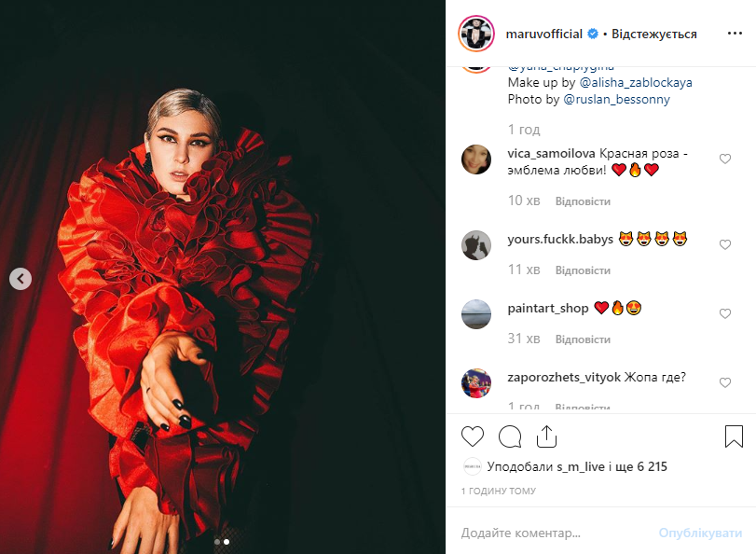The height and width of the screenshot is (554, 756).
Task: Click the Відстежується following button
Action: pyautogui.click(x=654, y=34)
